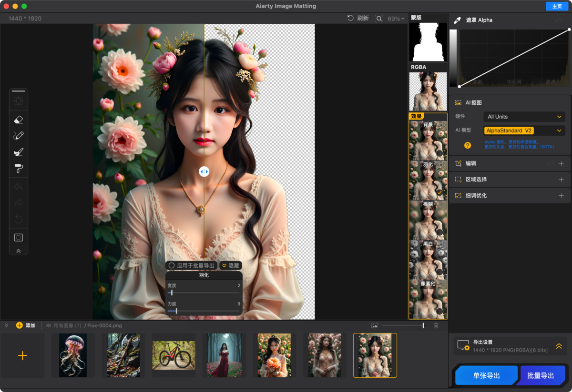The width and height of the screenshot is (572, 392).
Task: Click the top-right Alpha curve point
Action: coord(569,30)
